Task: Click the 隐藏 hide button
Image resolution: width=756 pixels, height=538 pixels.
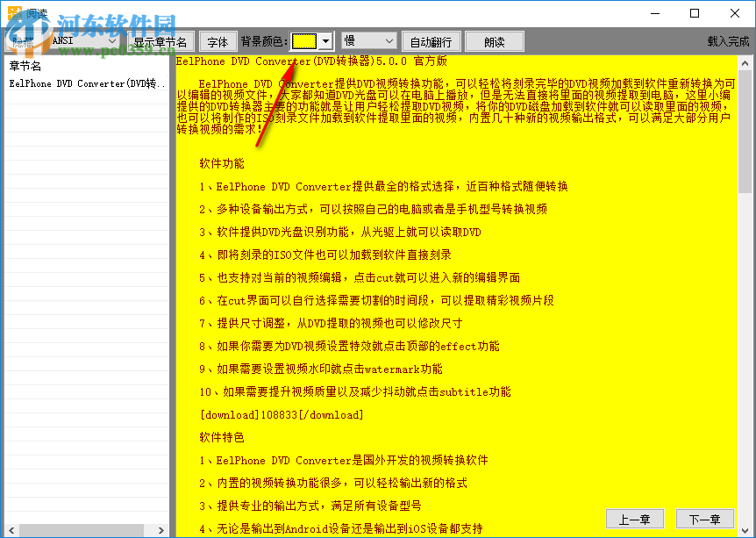Action: point(23,41)
